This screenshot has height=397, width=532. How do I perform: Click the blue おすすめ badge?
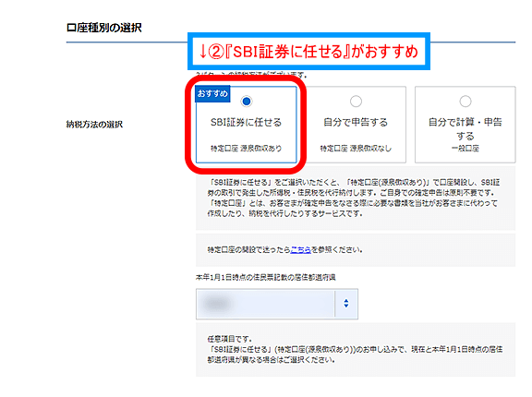[x=212, y=93]
